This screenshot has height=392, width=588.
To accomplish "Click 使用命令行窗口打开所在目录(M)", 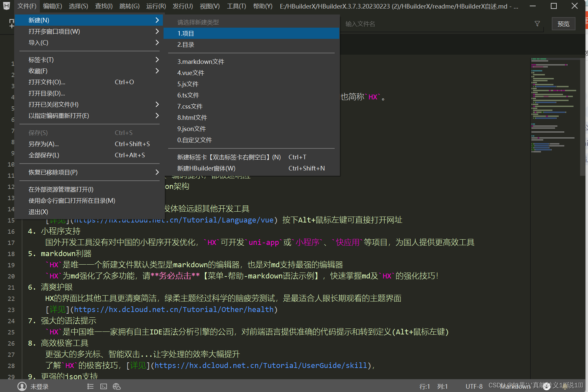I will 89,200.
